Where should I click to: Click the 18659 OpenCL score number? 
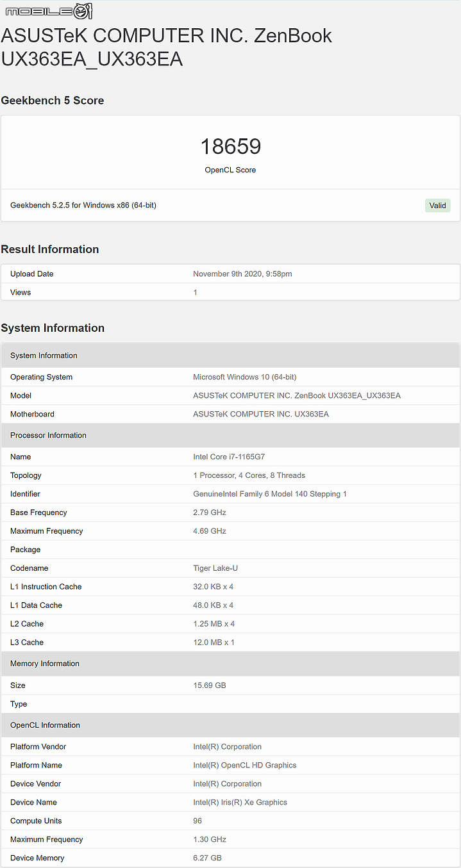click(230, 147)
